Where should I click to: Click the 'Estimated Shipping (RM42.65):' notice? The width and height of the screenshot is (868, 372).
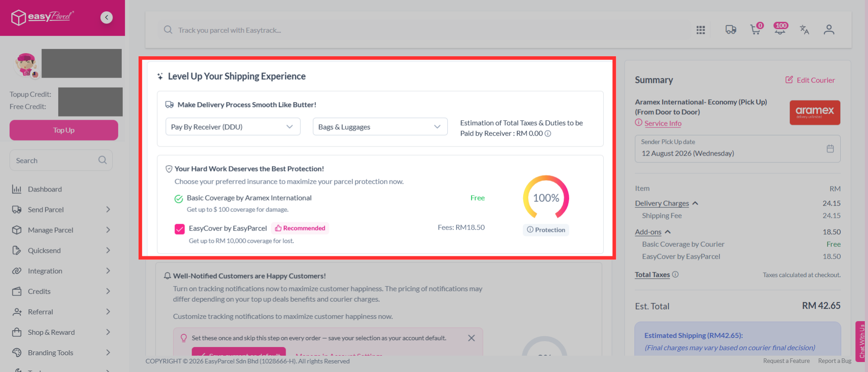694,336
